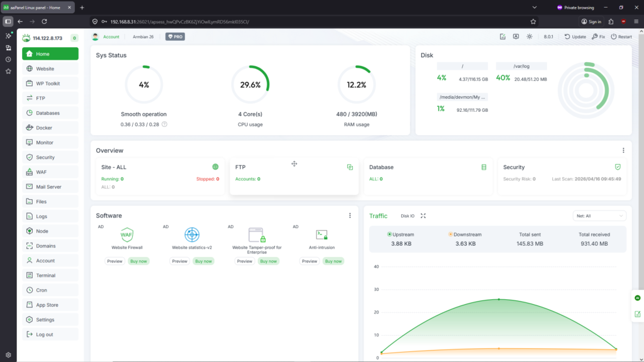Click the Anti-intrusion terminal icon
This screenshot has width=644, height=362.
321,235
